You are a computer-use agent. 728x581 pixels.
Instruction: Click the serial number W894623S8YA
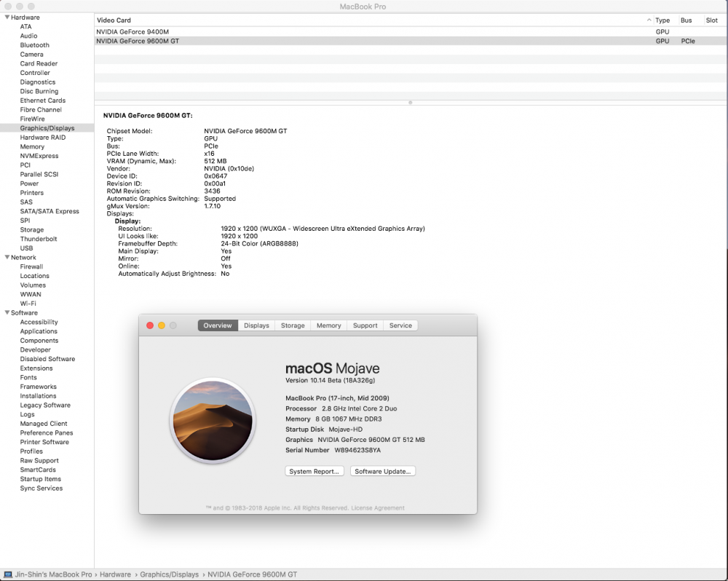[357, 450]
